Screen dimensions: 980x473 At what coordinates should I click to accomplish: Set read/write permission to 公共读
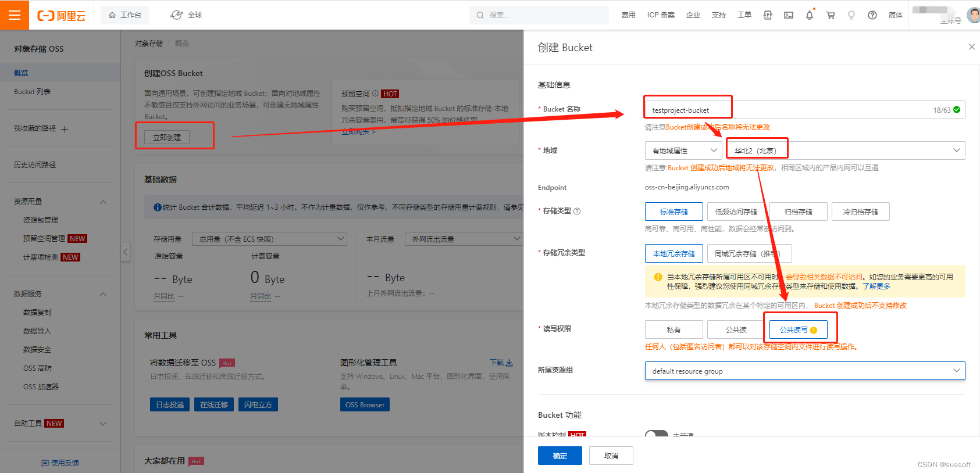pyautogui.click(x=736, y=329)
